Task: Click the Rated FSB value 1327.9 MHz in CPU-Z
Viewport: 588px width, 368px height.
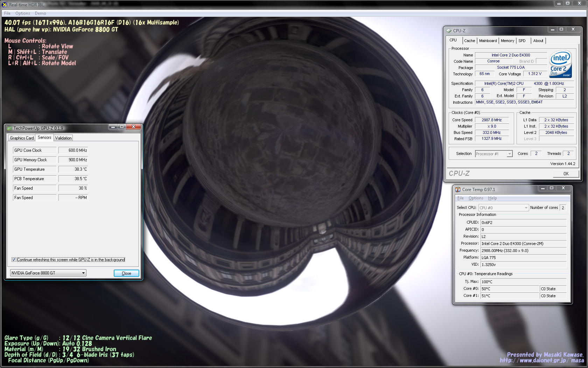Action: pos(491,139)
